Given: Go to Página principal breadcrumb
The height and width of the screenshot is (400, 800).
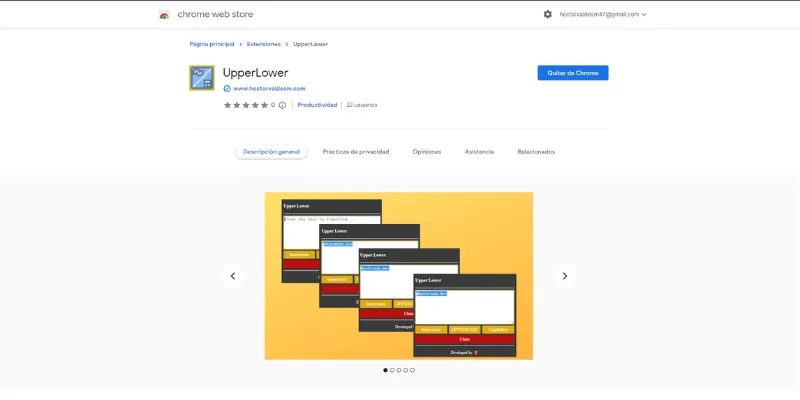Looking at the screenshot, I should (x=212, y=44).
